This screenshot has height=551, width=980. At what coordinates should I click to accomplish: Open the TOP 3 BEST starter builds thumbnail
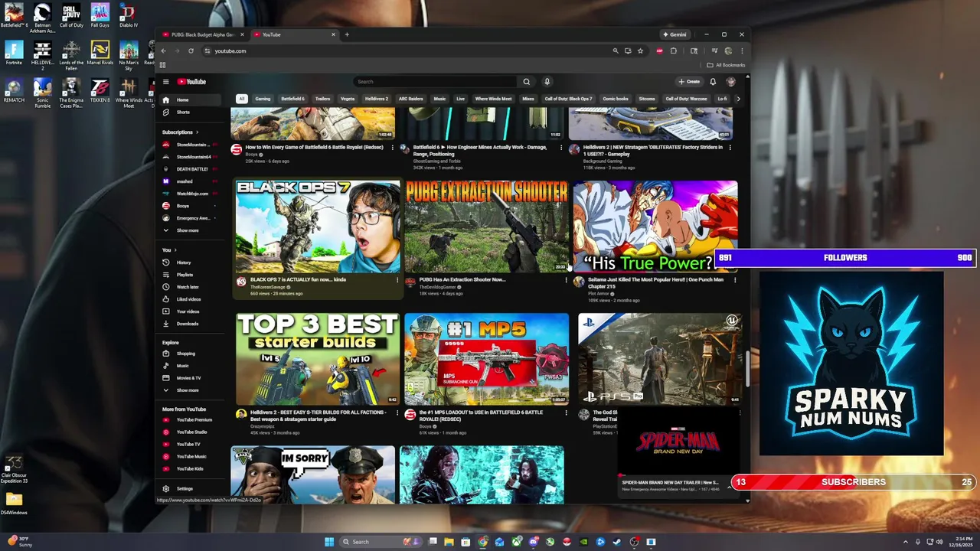pos(317,359)
